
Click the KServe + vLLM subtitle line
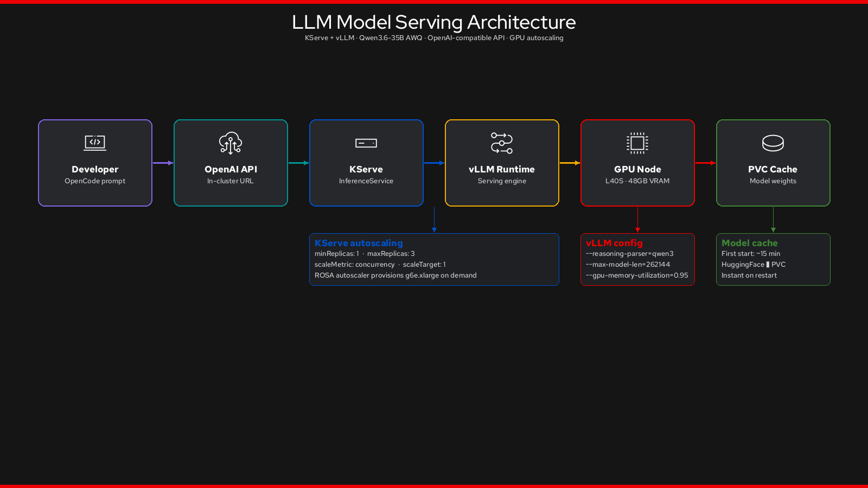coord(434,38)
